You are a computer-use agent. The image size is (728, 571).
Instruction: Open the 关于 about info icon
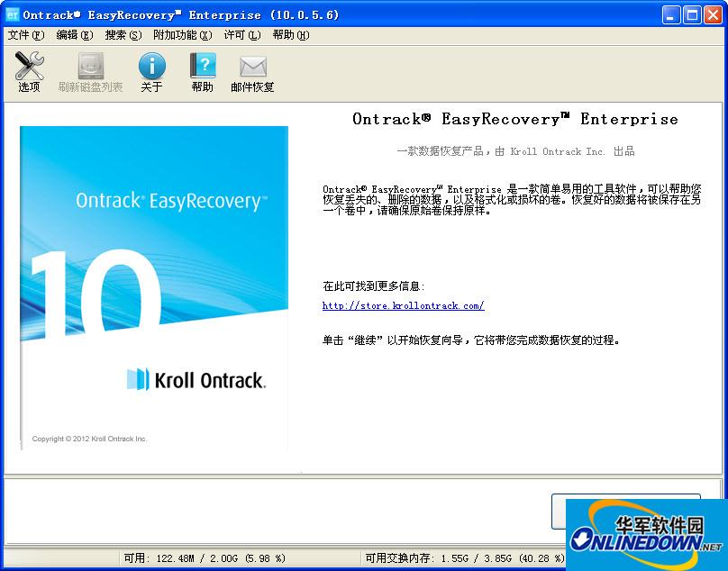150,71
